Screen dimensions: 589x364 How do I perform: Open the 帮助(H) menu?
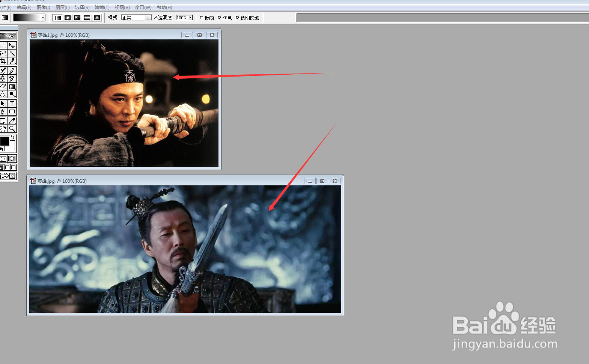point(164,8)
